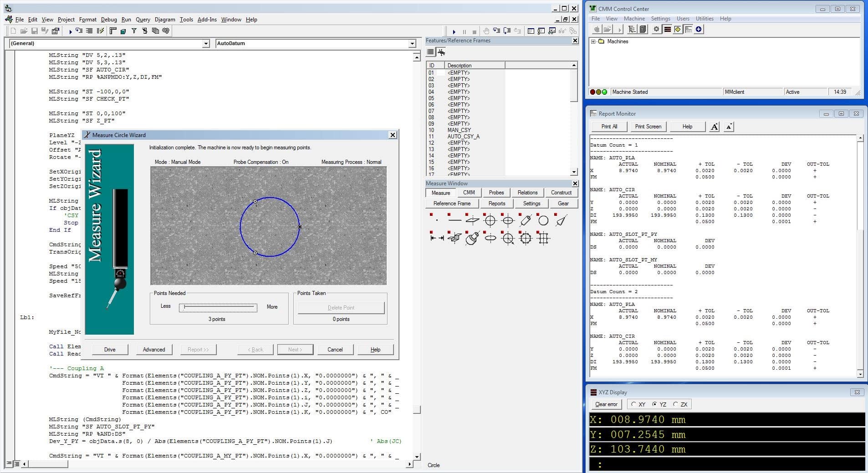868x473 pixels.
Task: Select the Circle measurement icon
Action: pyautogui.click(x=490, y=220)
